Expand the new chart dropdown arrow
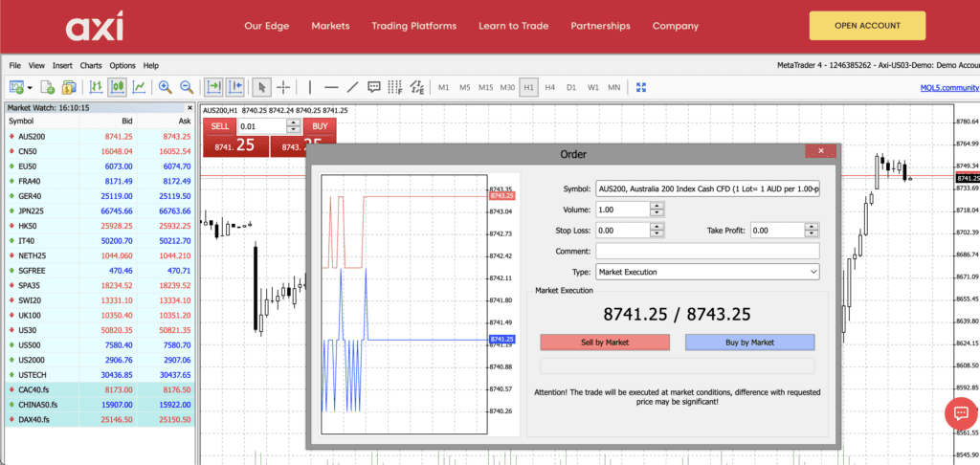 click(30, 87)
